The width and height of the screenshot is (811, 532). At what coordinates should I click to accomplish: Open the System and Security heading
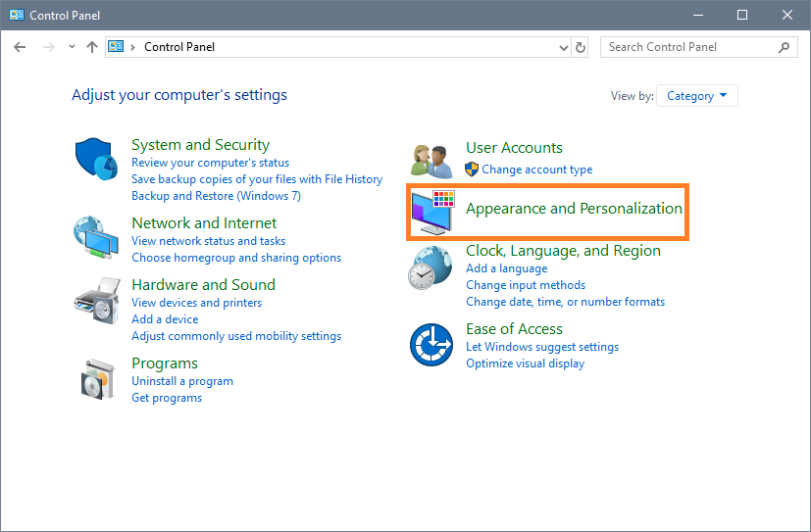pyautogui.click(x=201, y=145)
